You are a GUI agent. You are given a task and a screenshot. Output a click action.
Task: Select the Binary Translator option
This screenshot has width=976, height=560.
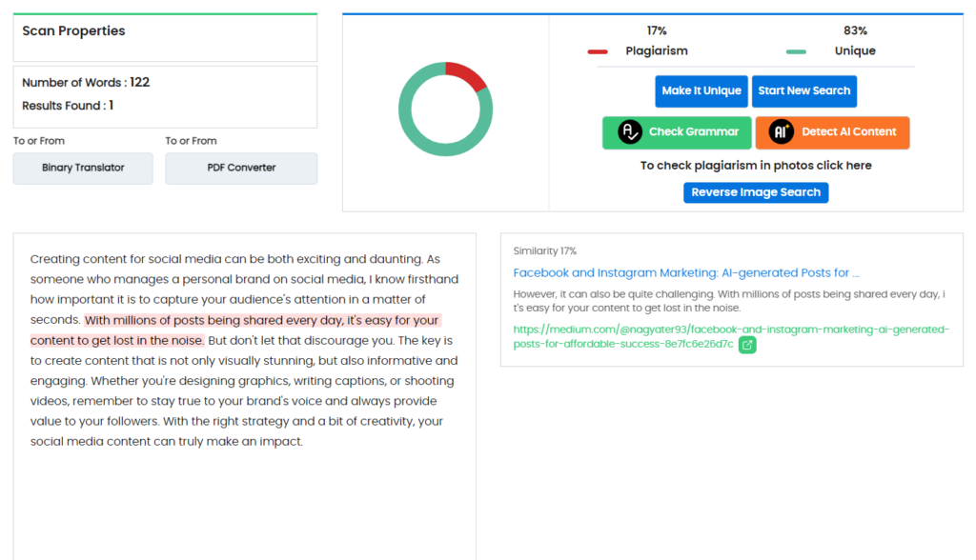click(x=83, y=168)
